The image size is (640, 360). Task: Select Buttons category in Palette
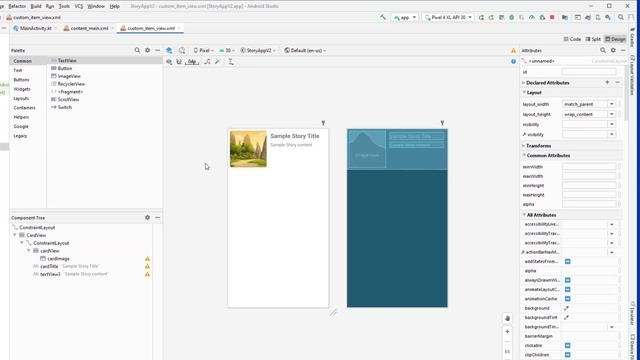pyautogui.click(x=21, y=80)
